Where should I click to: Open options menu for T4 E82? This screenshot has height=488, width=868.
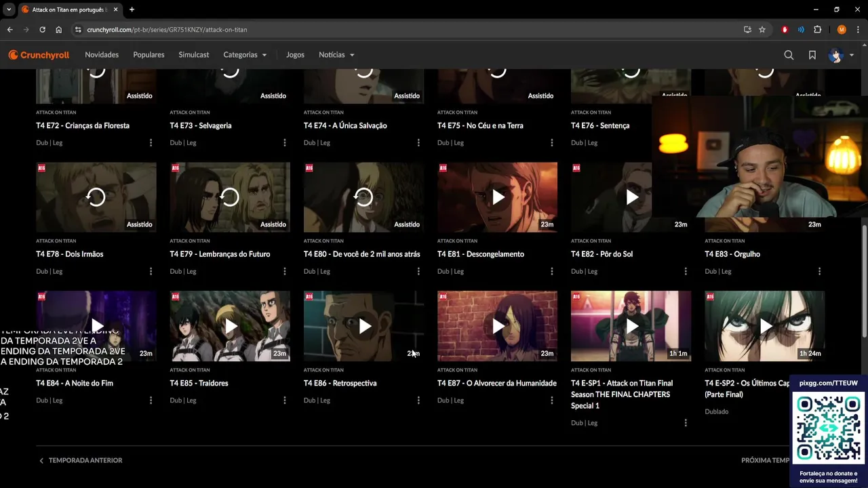point(685,271)
